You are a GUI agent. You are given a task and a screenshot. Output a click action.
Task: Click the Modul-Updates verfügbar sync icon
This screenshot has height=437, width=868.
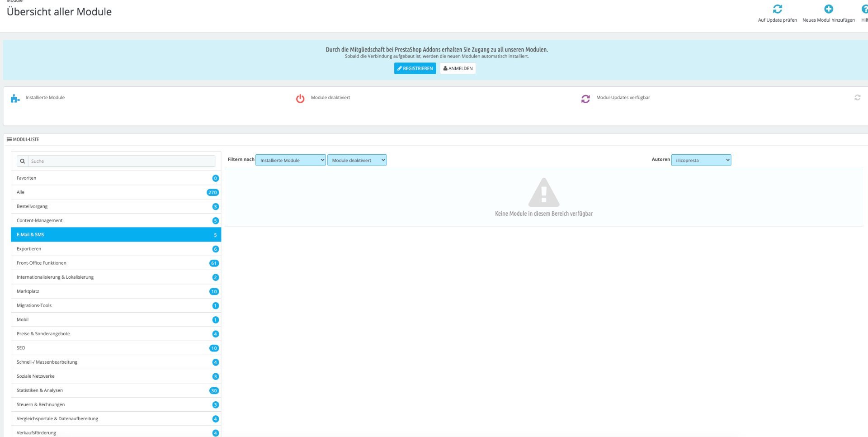pos(585,99)
